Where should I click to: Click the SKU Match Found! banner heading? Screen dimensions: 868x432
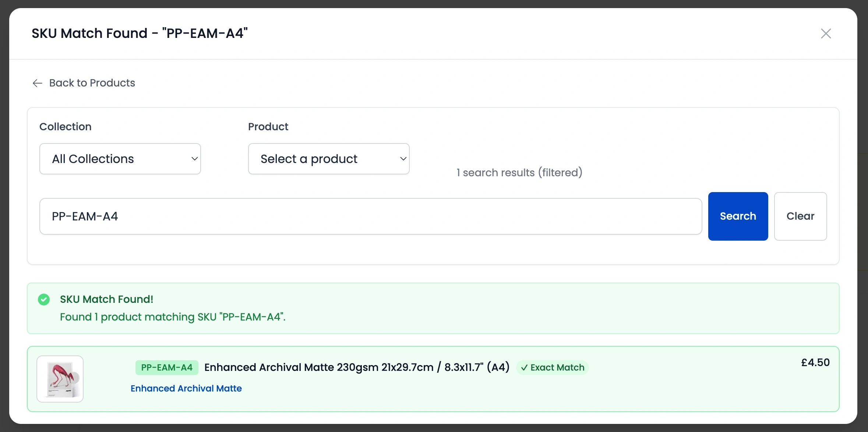(106, 299)
